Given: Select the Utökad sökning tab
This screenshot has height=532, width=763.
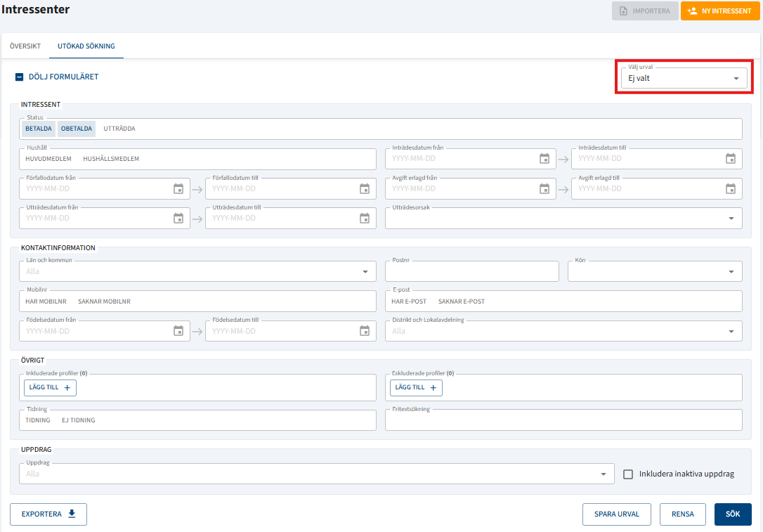Looking at the screenshot, I should click(x=86, y=46).
